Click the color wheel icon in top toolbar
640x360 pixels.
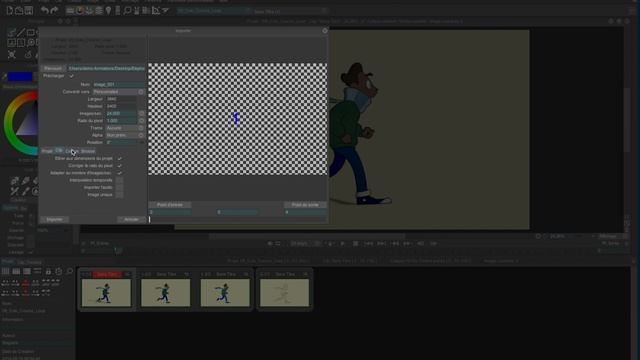pyautogui.click(x=80, y=10)
